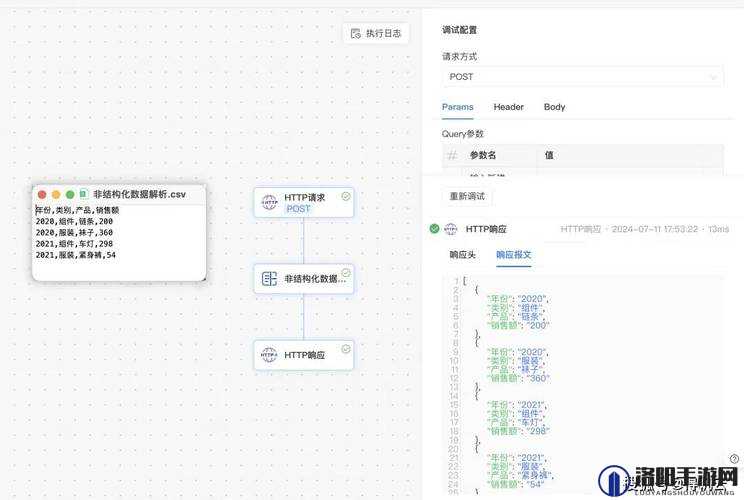Click the success check on HTTP响应 node
744x500 pixels.
tap(346, 349)
